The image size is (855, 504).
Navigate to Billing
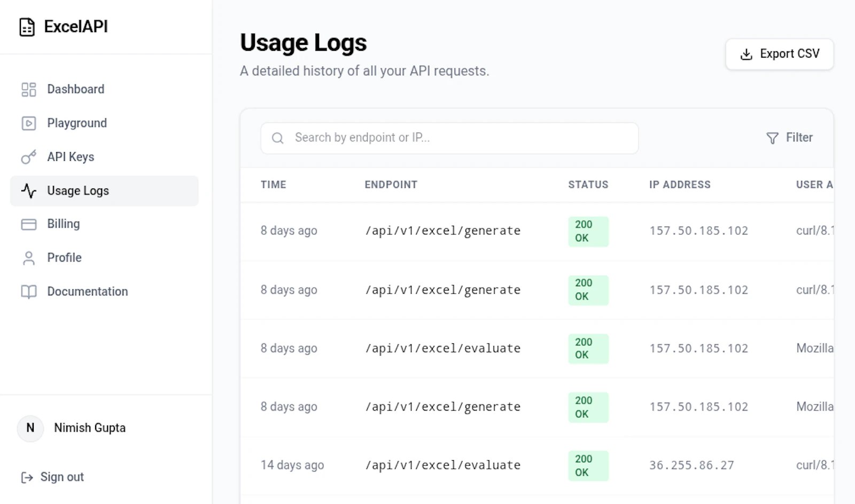104,224
